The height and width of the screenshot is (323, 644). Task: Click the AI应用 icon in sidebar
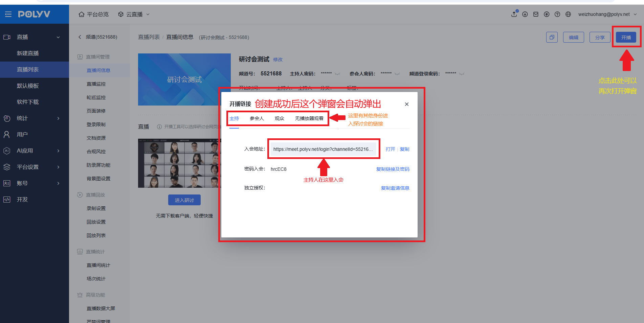click(7, 151)
